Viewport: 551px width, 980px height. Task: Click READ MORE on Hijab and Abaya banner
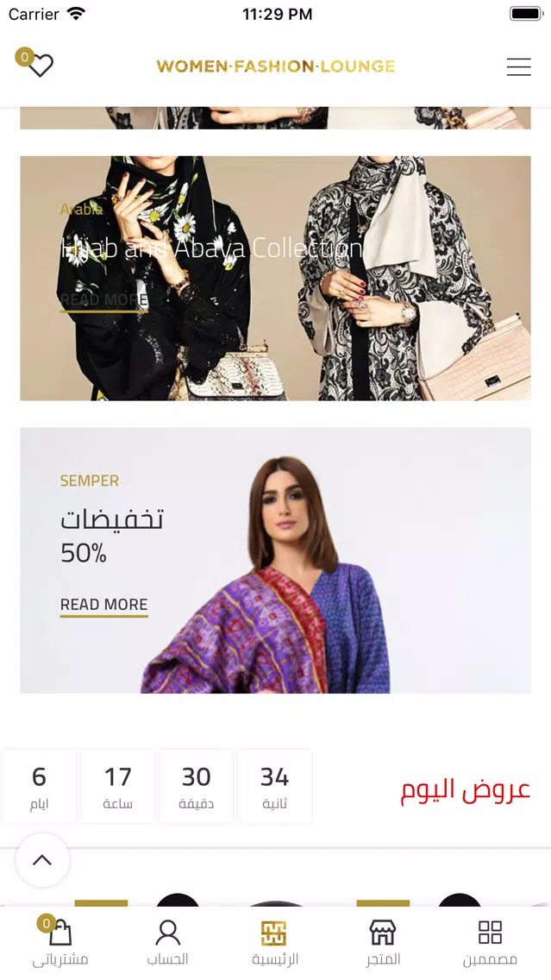pos(103,301)
